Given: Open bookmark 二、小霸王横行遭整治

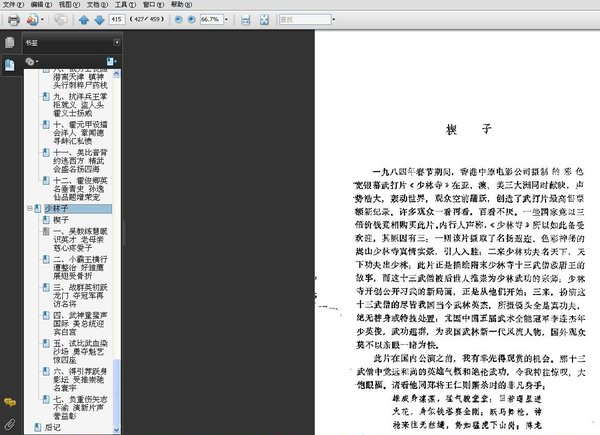Looking at the screenshot, I should (x=80, y=267).
